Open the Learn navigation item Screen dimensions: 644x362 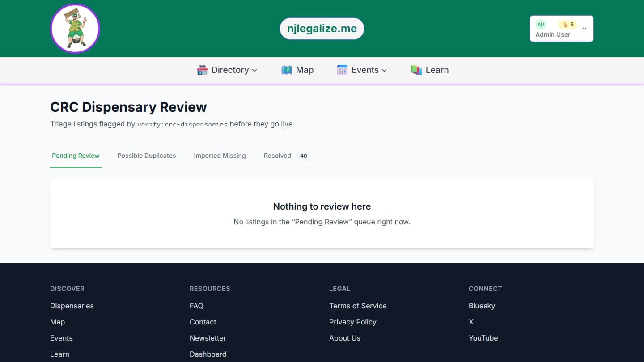pyautogui.click(x=430, y=70)
